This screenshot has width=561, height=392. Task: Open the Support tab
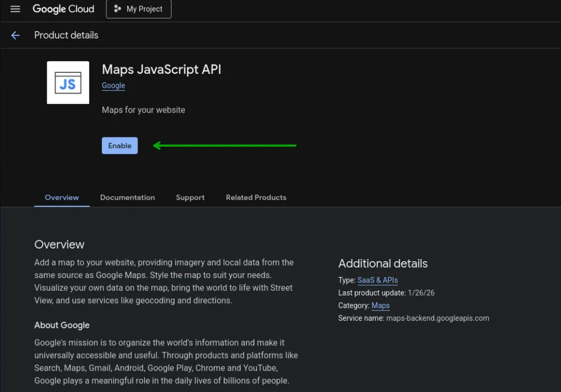(190, 198)
